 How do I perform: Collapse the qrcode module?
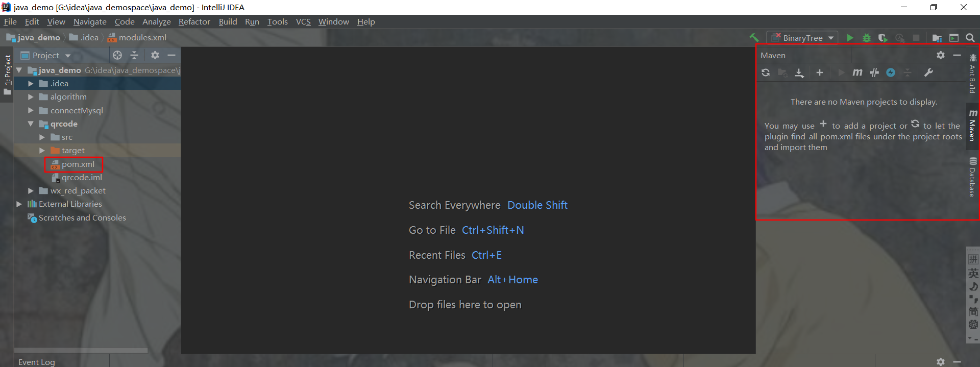coord(31,124)
